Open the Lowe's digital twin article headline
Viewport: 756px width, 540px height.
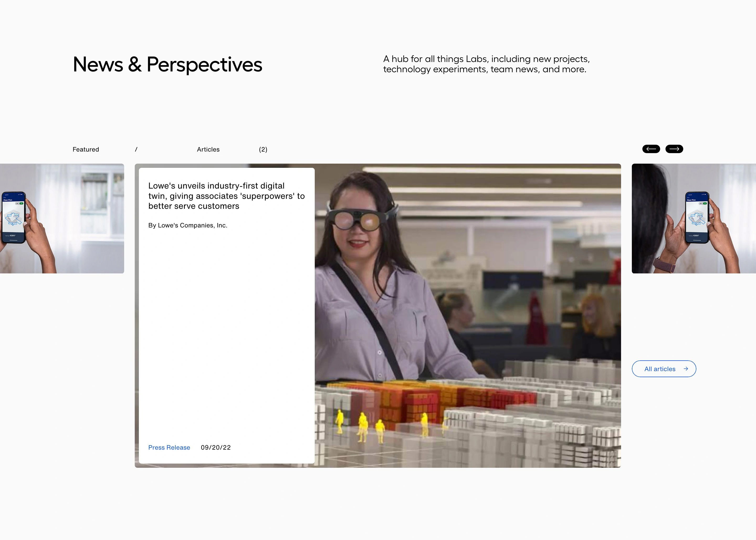point(226,196)
